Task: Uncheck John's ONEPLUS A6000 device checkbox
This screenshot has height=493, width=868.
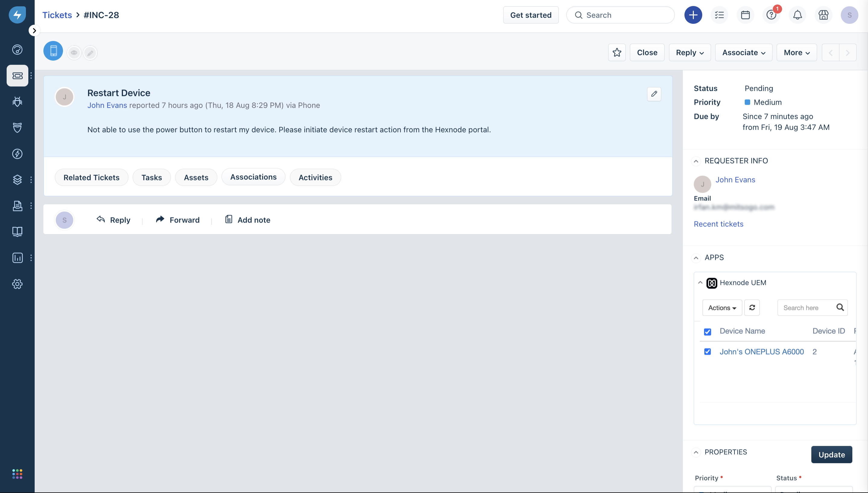Action: [707, 352]
